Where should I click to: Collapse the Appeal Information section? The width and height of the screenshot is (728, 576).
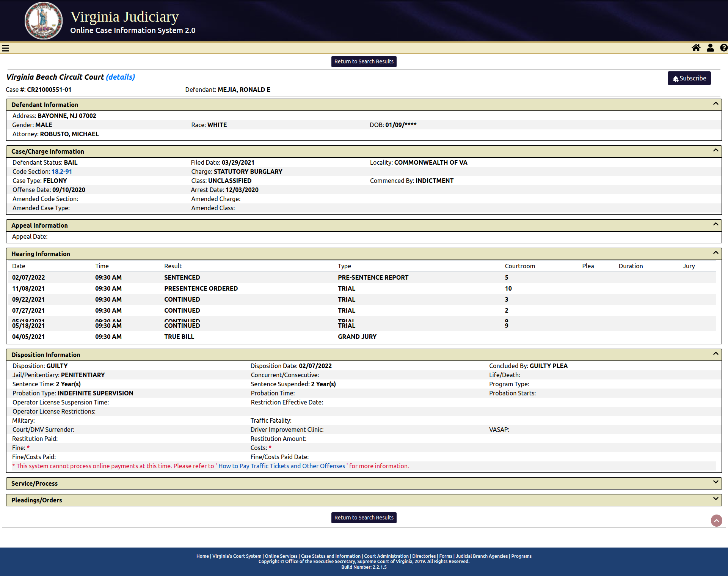coord(715,224)
